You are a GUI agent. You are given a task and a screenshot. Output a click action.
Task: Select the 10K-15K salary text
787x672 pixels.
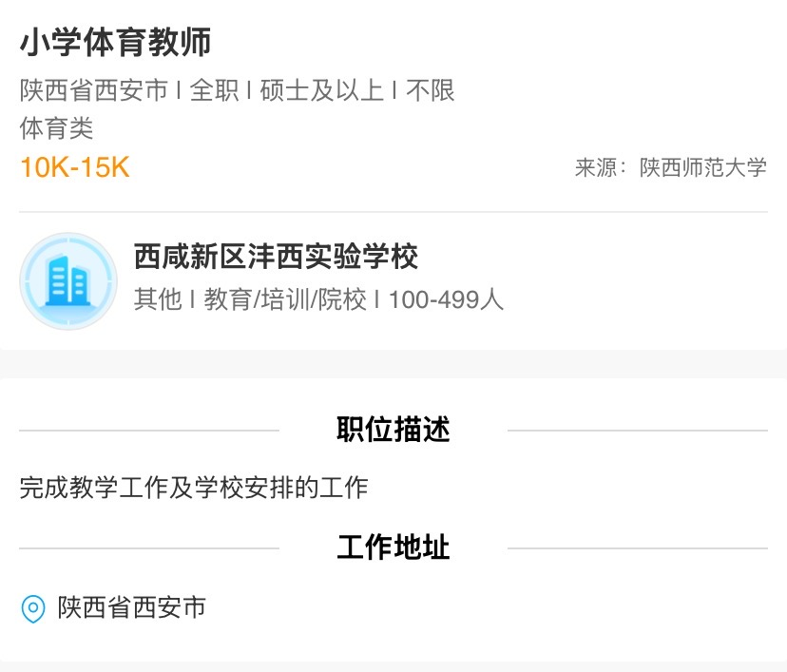(74, 167)
